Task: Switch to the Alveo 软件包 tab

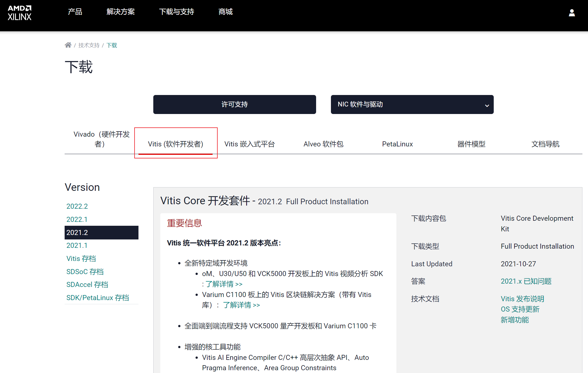Action: [324, 144]
